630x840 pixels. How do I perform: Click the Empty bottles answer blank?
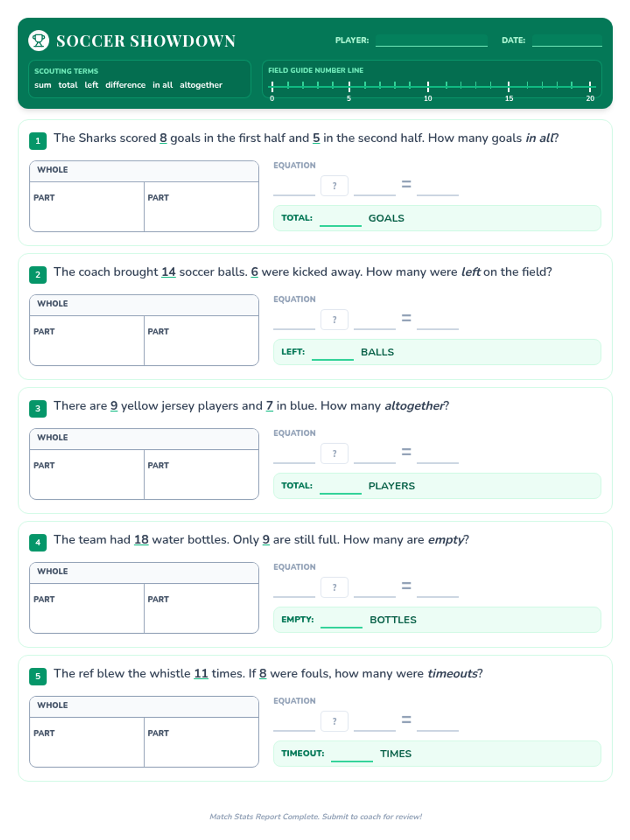point(341,621)
